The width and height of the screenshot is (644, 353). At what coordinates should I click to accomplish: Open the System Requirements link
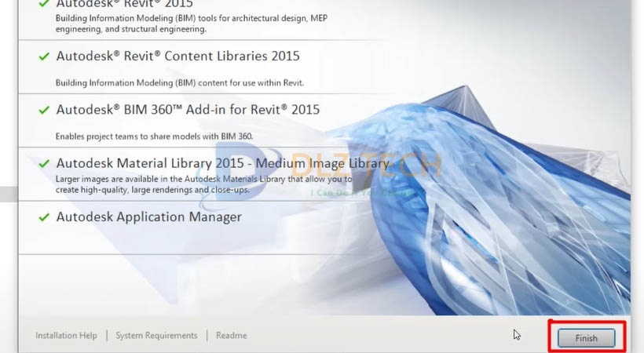(156, 336)
